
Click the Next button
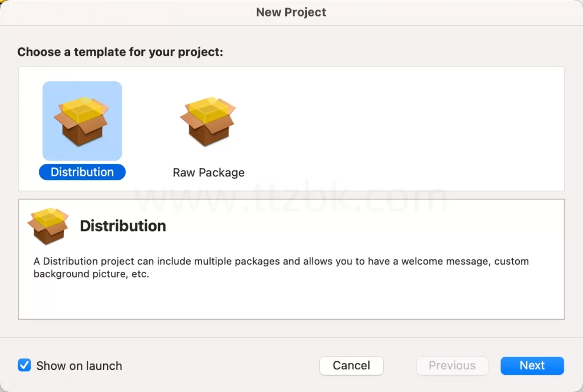tap(531, 365)
